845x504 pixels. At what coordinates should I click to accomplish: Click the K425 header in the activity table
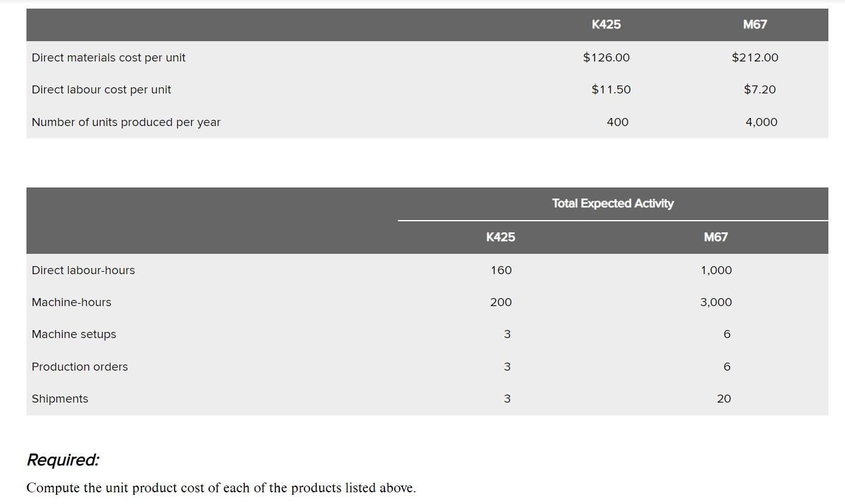coord(501,237)
